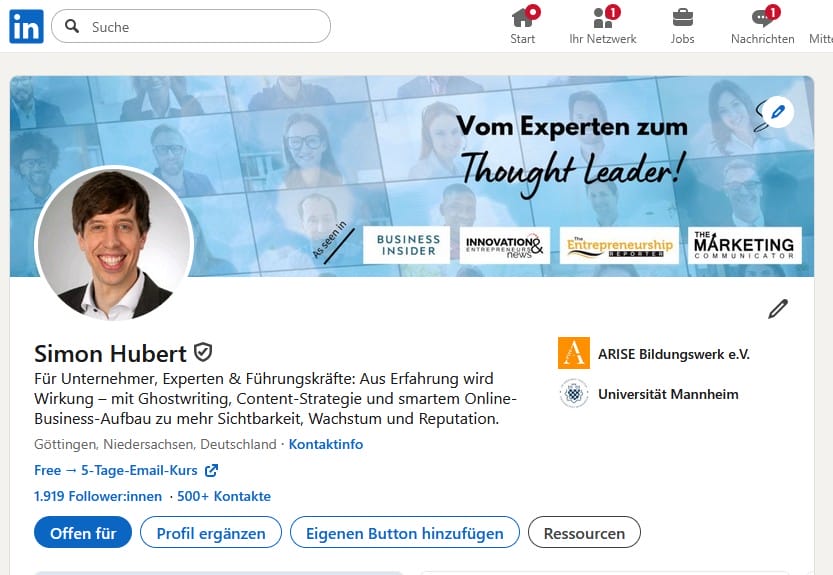833x575 pixels.
Task: Open the Ressourcen menu
Action: 584,532
